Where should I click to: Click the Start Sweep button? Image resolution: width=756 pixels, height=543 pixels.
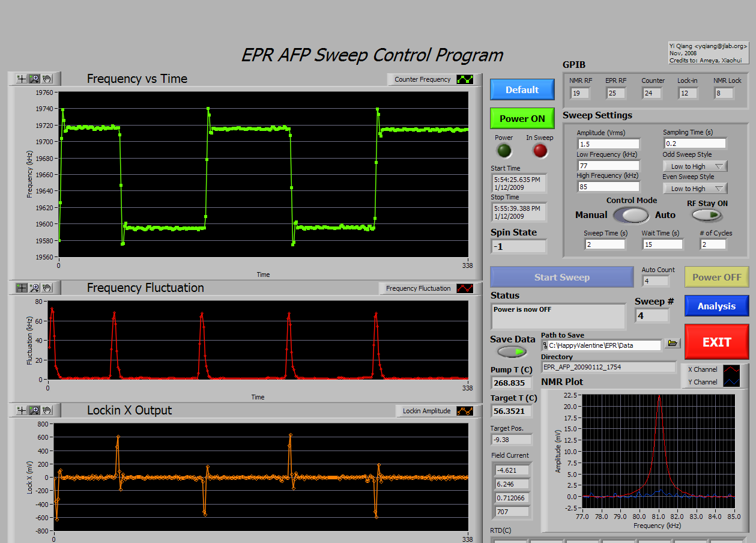(x=562, y=277)
